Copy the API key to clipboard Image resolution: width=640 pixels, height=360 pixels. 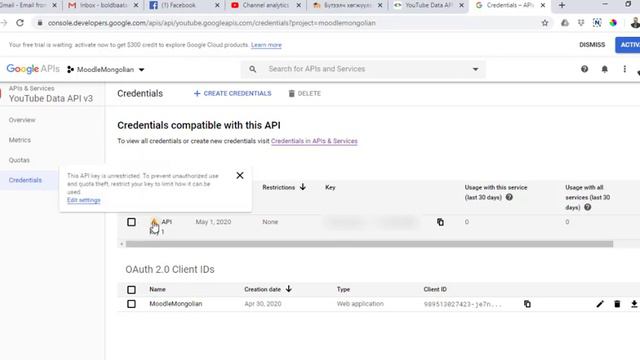point(440,222)
